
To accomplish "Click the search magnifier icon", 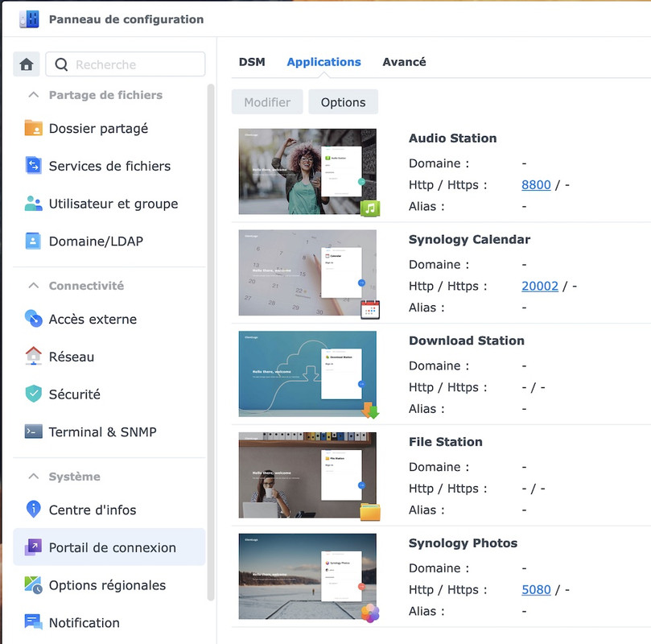I will point(61,64).
